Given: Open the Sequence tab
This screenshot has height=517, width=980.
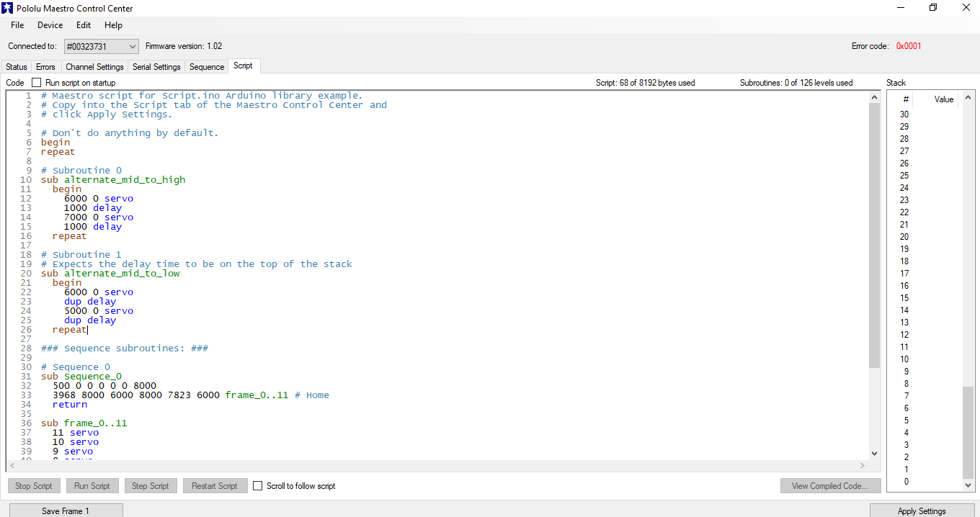Looking at the screenshot, I should (x=206, y=66).
